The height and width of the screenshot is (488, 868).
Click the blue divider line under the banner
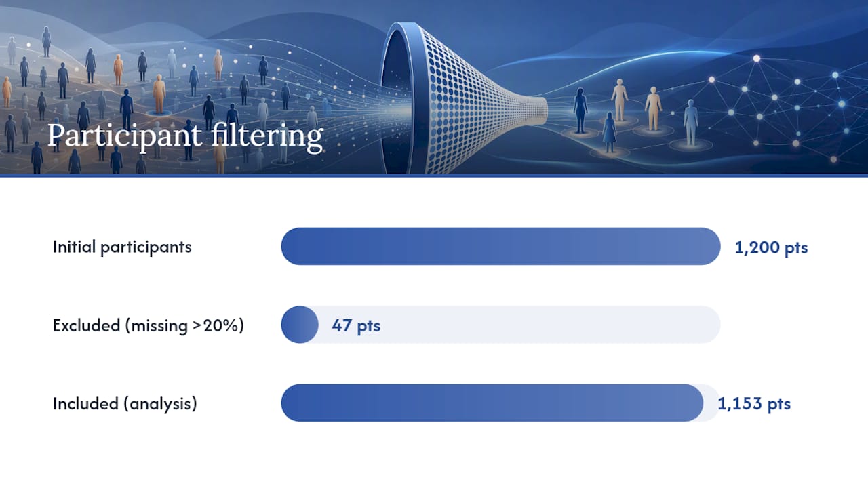tap(434, 176)
